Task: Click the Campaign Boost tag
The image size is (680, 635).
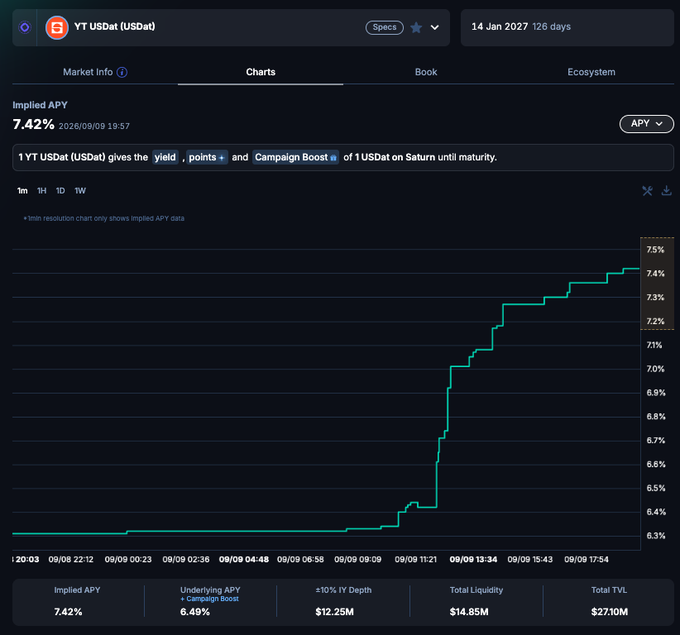Action: pos(295,157)
